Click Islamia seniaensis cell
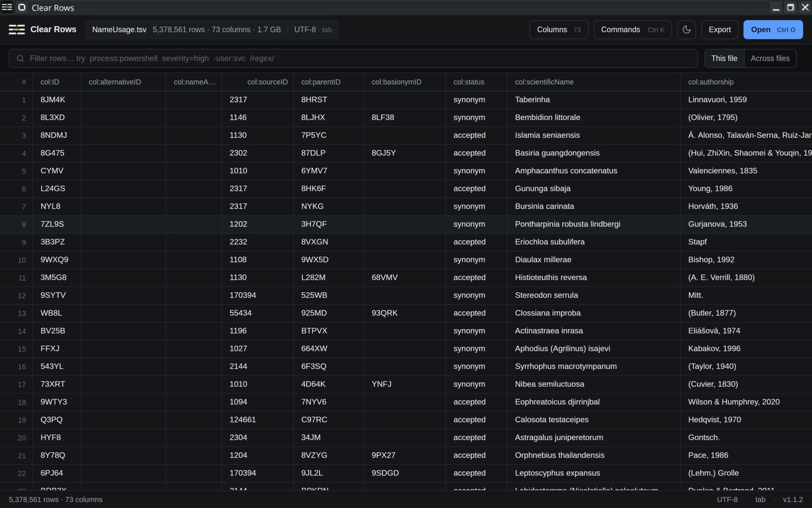The width and height of the screenshot is (812, 508). [593, 135]
